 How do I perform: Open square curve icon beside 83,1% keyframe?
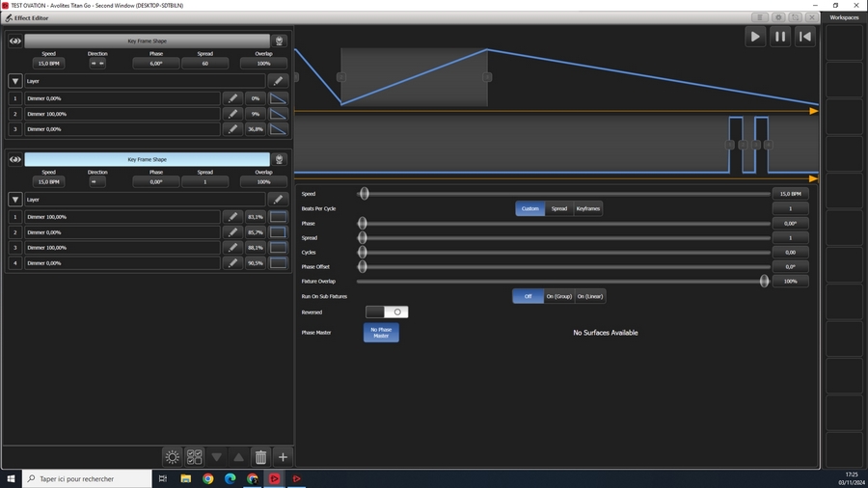(278, 217)
